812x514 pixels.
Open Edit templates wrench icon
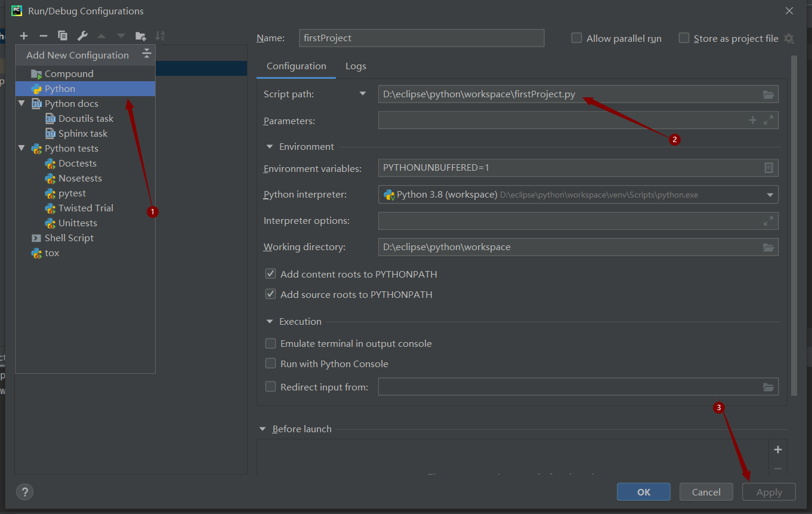82,36
